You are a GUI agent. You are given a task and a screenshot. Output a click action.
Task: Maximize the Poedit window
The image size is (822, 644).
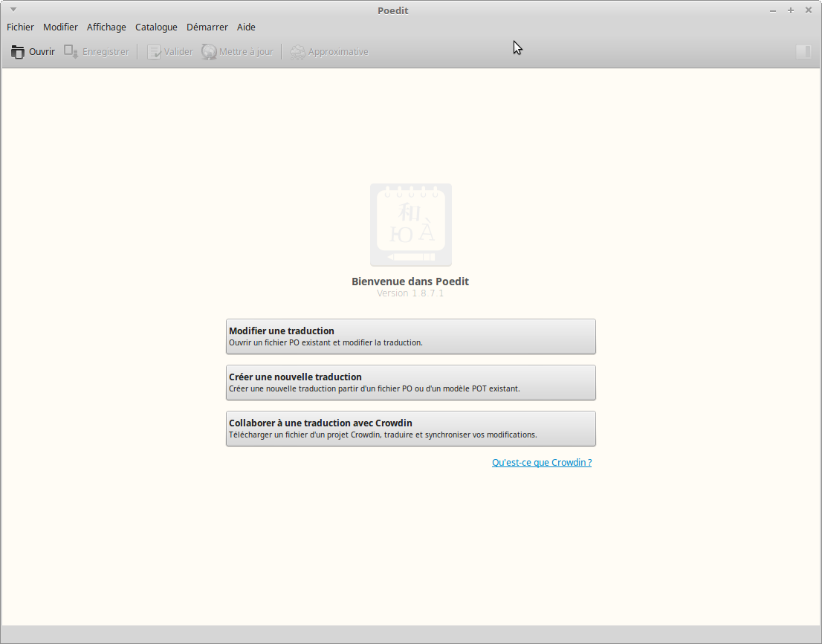pyautogui.click(x=791, y=10)
